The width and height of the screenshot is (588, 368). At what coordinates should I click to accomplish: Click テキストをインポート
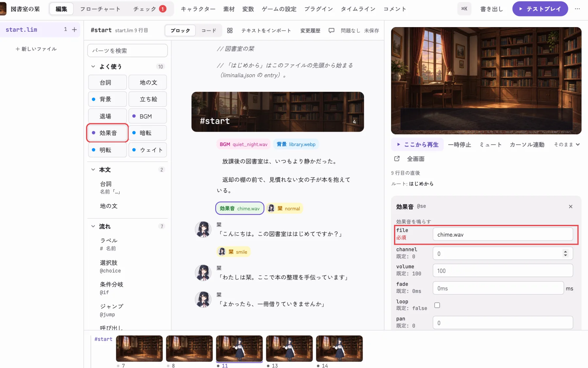pos(266,30)
